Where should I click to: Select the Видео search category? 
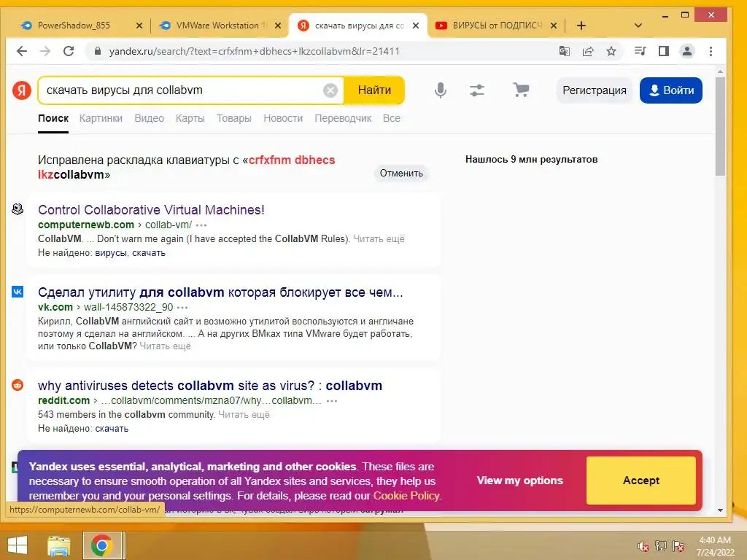[x=149, y=119]
